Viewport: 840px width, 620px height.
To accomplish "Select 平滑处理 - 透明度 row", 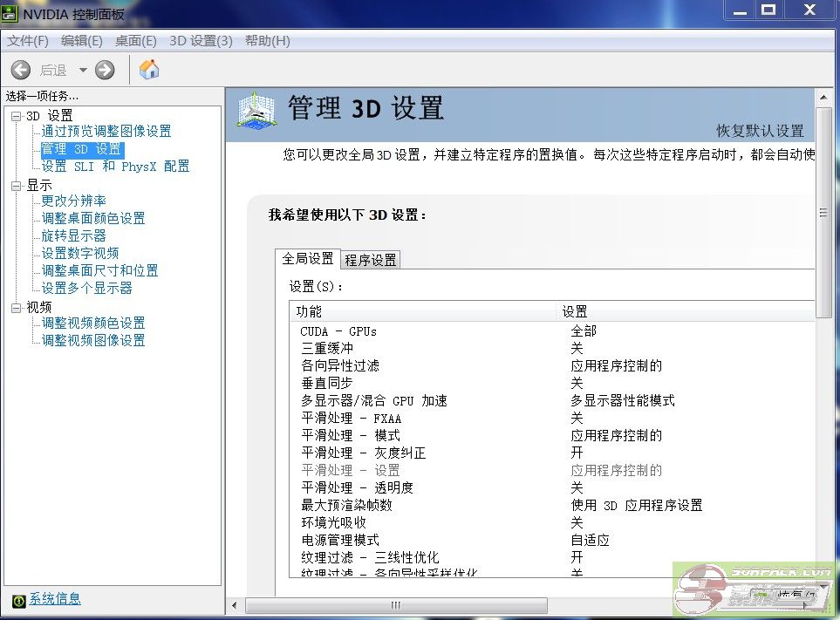I will [x=552, y=487].
